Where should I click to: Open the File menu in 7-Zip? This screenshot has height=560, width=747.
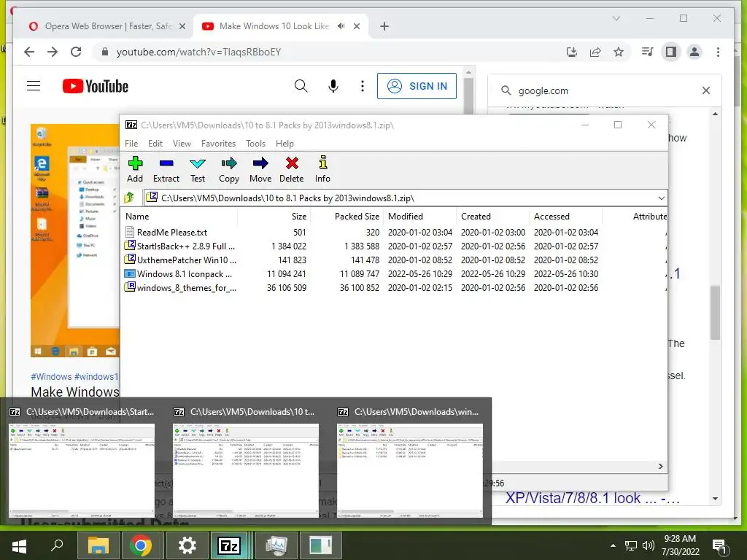pos(131,144)
